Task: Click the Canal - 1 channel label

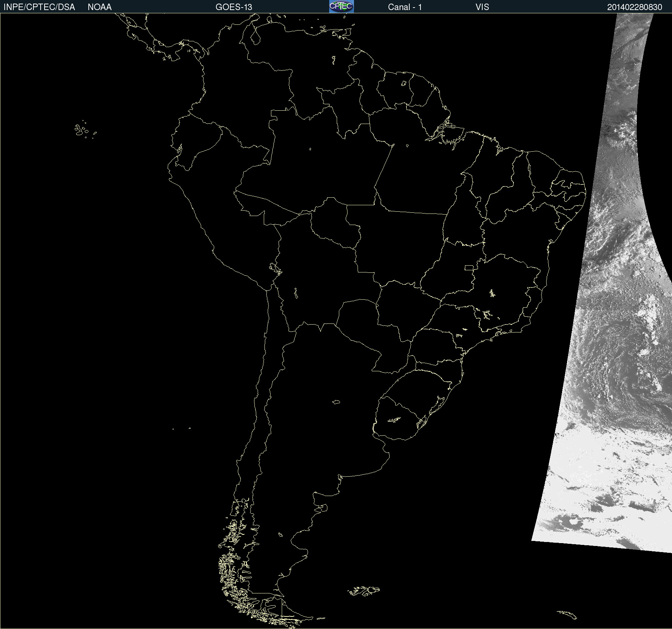Action: point(405,7)
